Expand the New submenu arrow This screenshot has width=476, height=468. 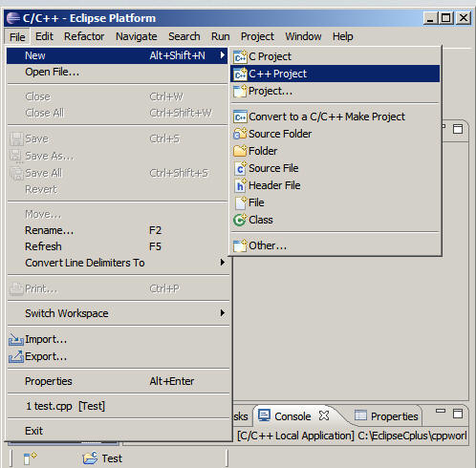(223, 55)
